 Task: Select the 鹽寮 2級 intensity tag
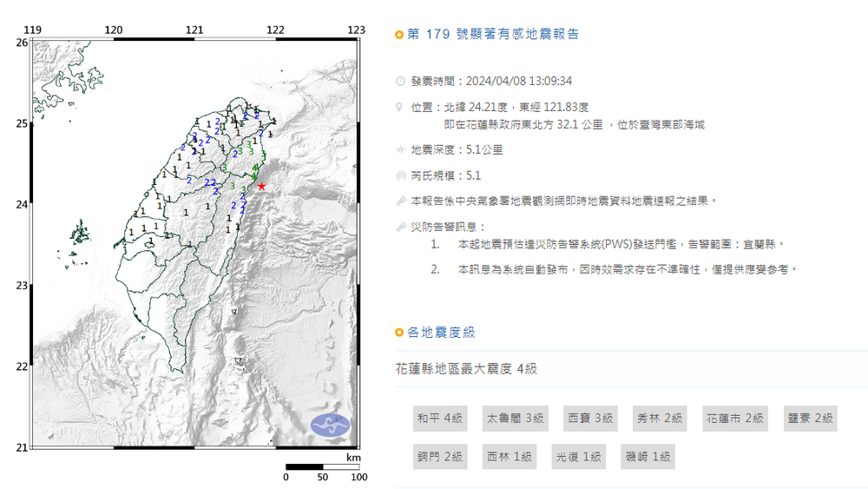click(x=811, y=418)
